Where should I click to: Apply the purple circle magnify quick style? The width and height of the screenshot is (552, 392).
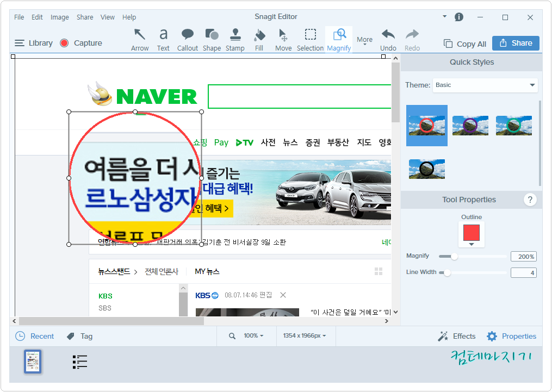[470, 125]
